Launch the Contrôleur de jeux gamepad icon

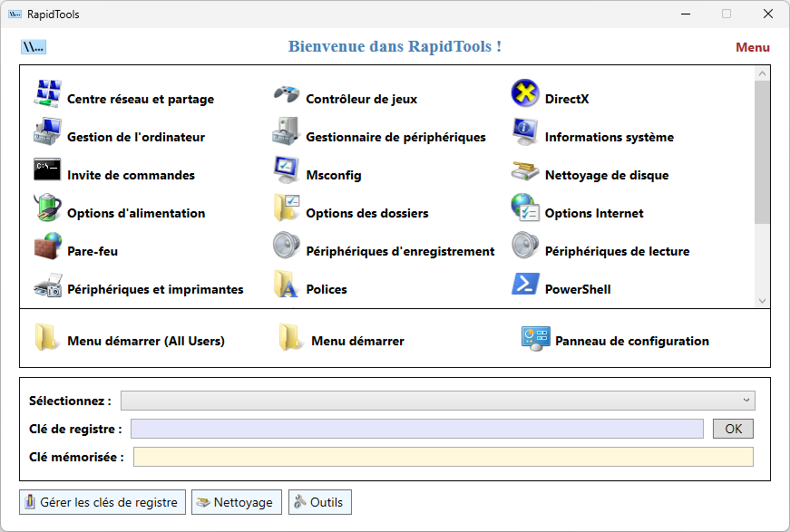pos(287,93)
